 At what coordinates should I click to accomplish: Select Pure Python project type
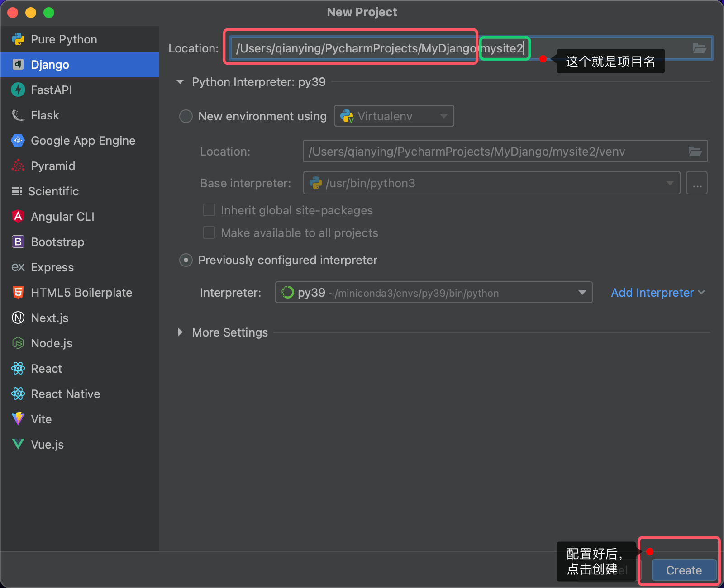coord(80,39)
